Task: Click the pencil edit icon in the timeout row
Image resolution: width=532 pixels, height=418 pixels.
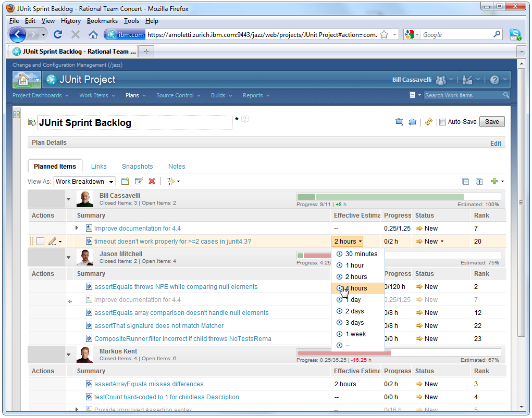Action: [x=52, y=242]
